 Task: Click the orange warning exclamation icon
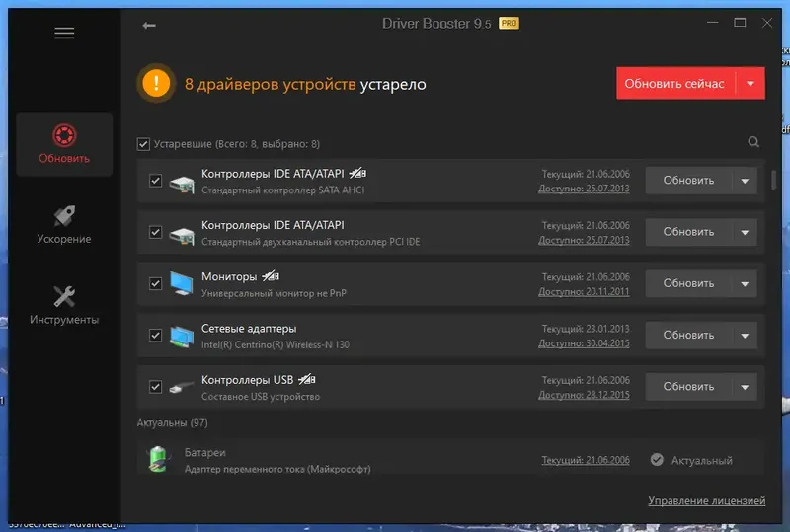156,83
